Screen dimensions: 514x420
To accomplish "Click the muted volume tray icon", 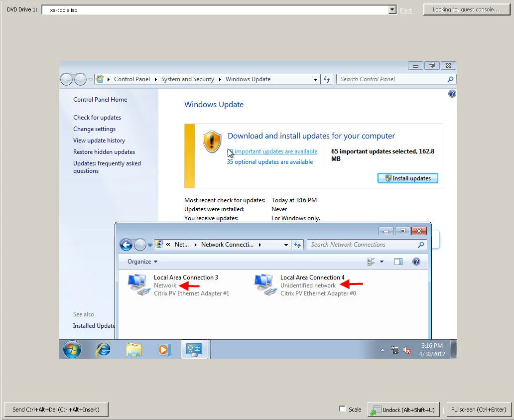I will 407,350.
